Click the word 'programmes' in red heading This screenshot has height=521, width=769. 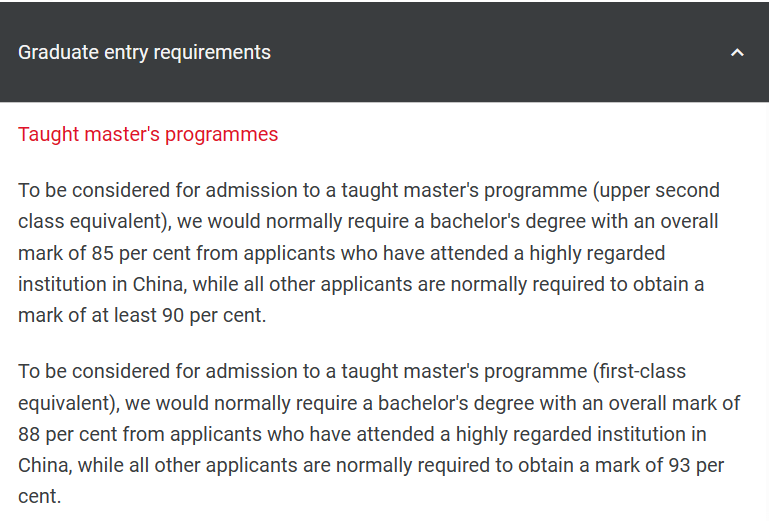(222, 135)
